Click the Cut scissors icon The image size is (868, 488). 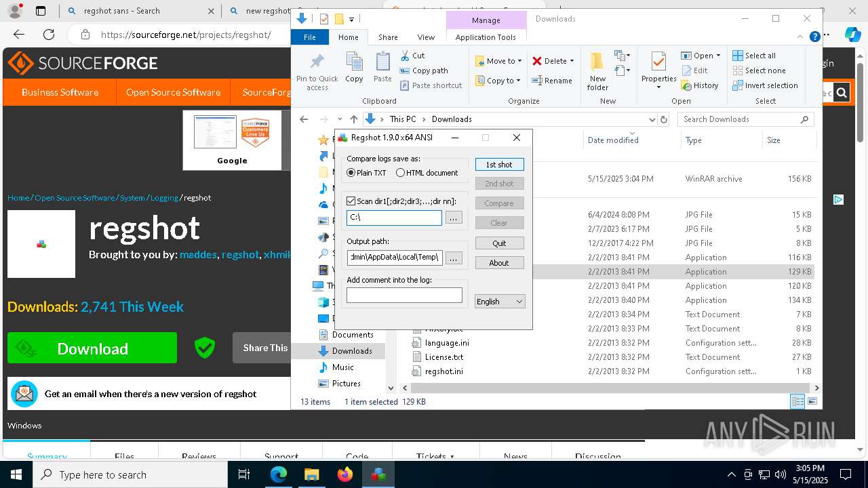coord(405,56)
